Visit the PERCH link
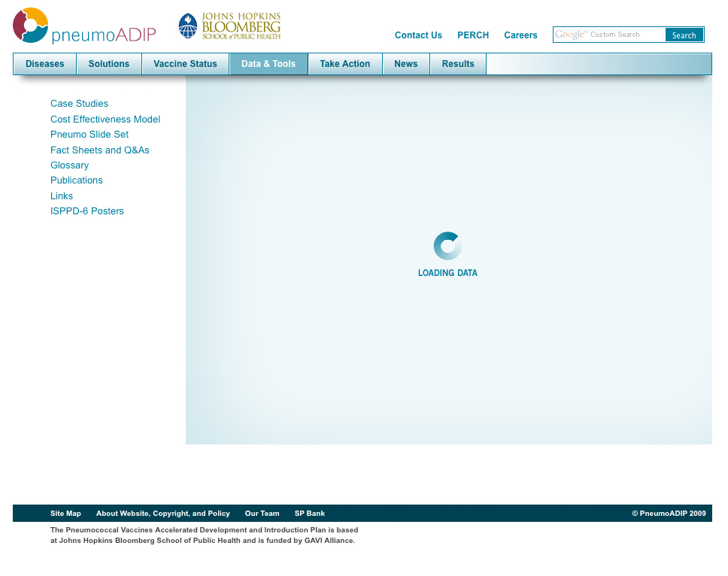Viewport: 728px width, 576px height. point(473,35)
